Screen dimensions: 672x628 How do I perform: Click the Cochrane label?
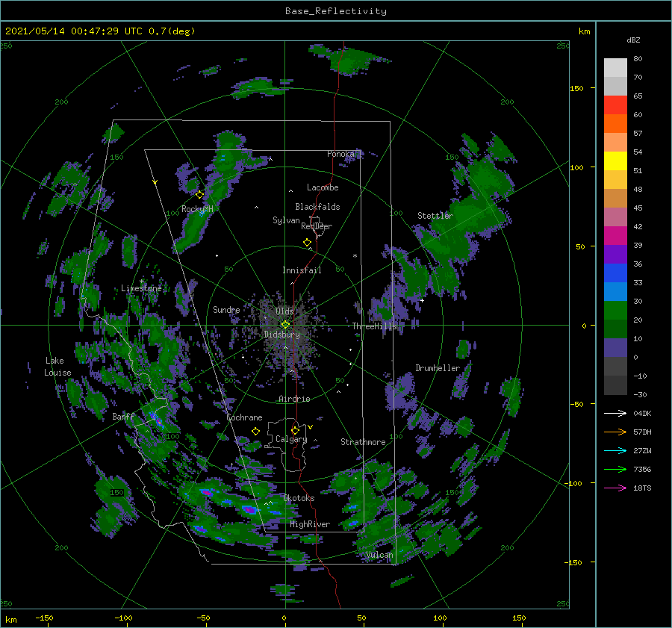[244, 417]
